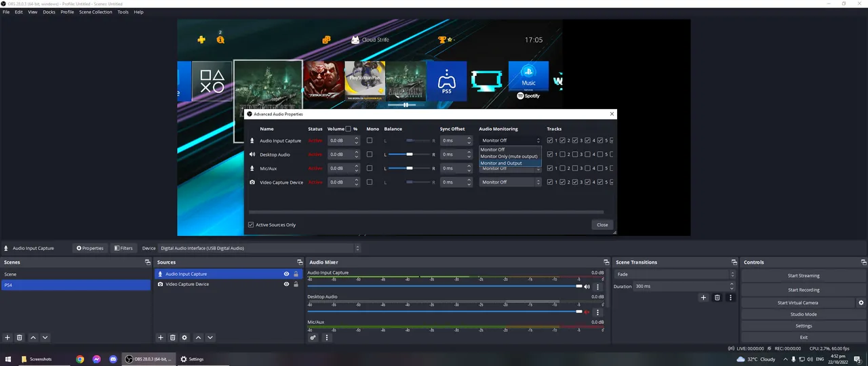Undock the Sources panel
Image resolution: width=868 pixels, height=366 pixels.
tap(300, 262)
